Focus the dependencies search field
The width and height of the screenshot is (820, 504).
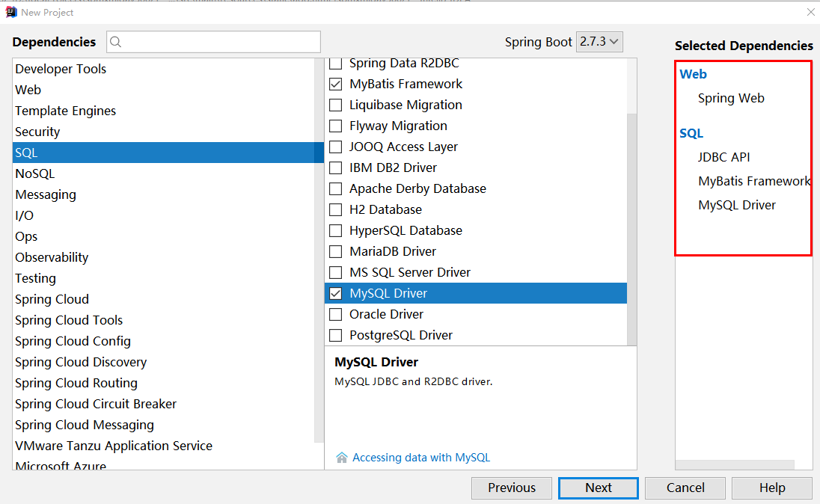coord(213,42)
